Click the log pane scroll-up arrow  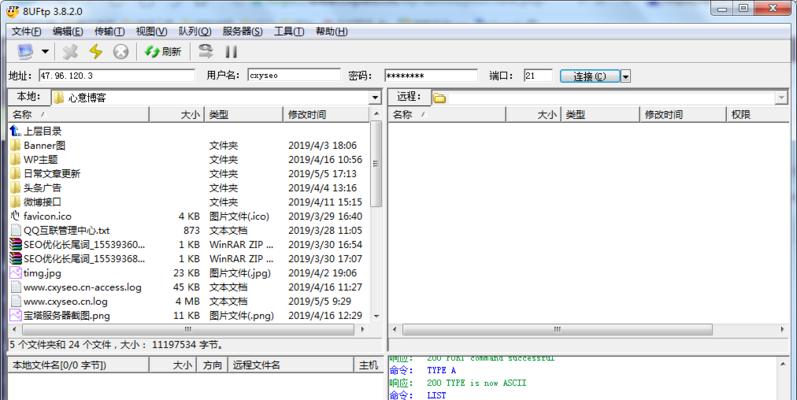tap(782, 364)
